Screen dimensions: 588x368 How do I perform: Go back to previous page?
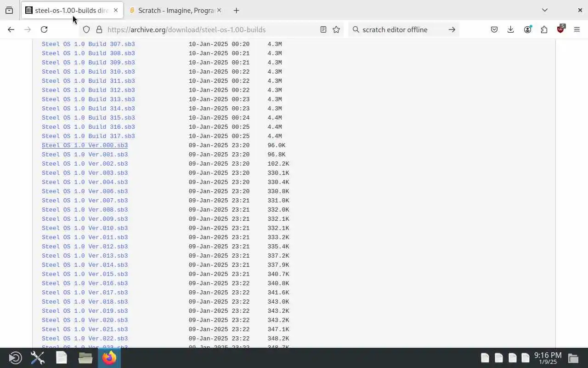[x=11, y=29]
